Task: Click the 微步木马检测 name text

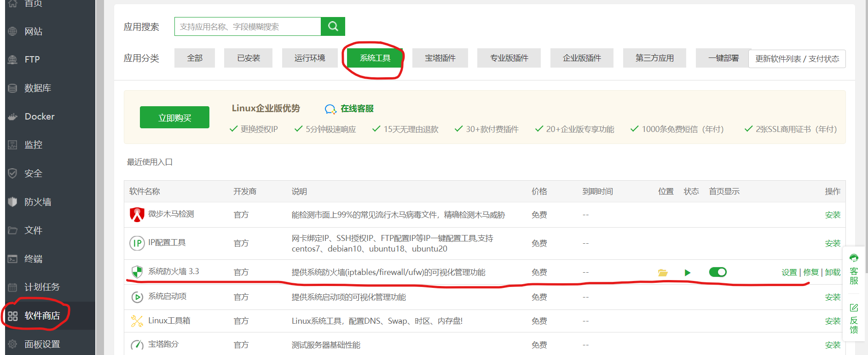Action: pyautogui.click(x=171, y=214)
